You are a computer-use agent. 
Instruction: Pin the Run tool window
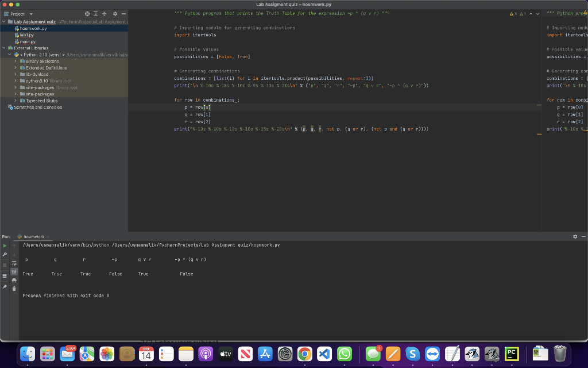5,286
